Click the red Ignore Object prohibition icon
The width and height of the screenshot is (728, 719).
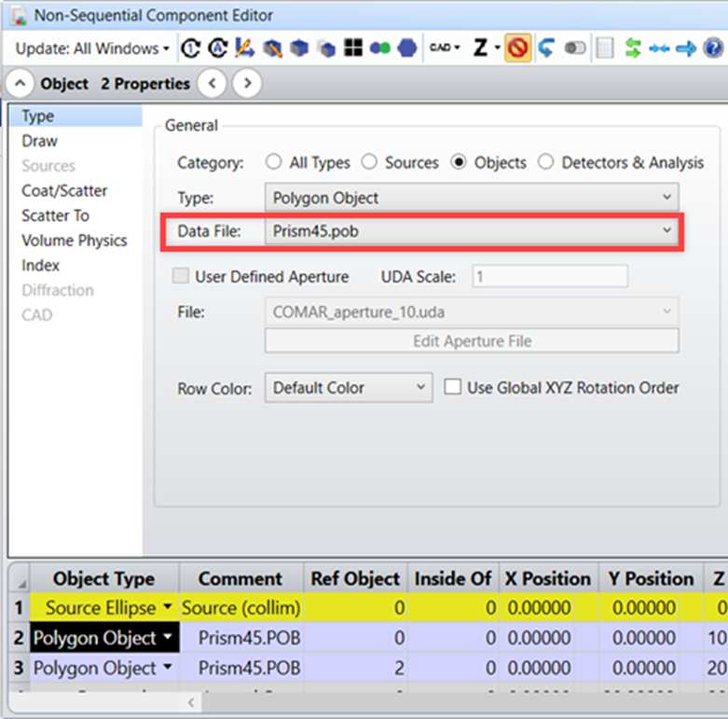click(x=517, y=48)
